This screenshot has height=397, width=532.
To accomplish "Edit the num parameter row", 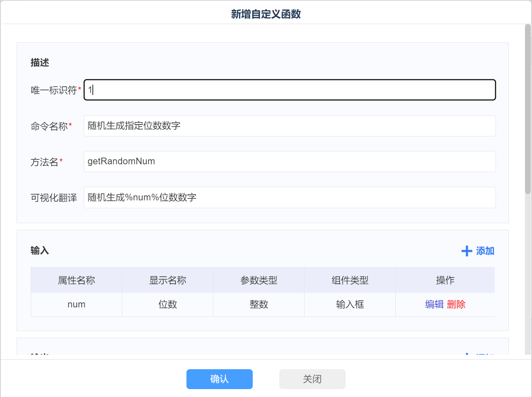I will click(434, 304).
